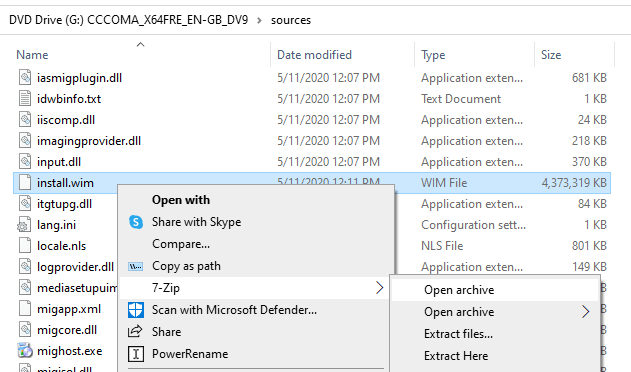
Task: Select PowerRename from context menu
Action: pos(190,354)
